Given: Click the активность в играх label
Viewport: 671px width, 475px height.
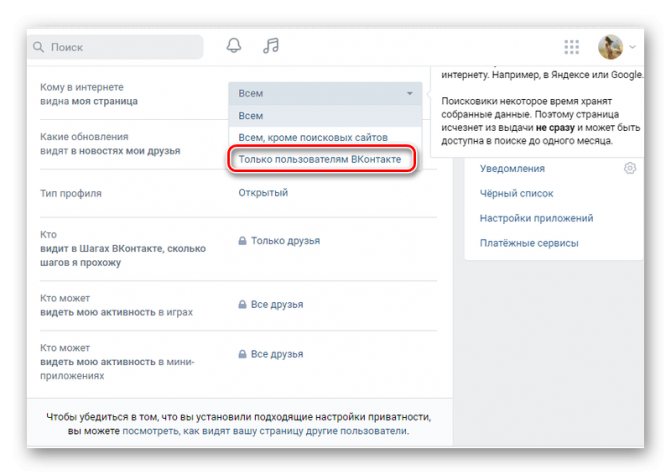Looking at the screenshot, I should 116,305.
